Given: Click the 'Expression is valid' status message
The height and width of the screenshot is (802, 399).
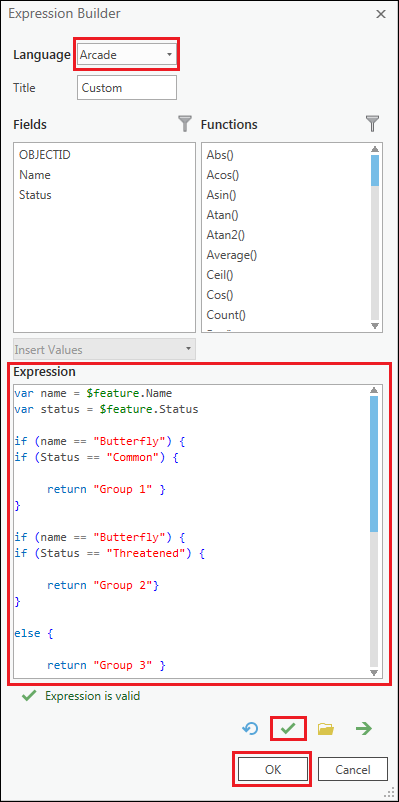Looking at the screenshot, I should [92, 696].
